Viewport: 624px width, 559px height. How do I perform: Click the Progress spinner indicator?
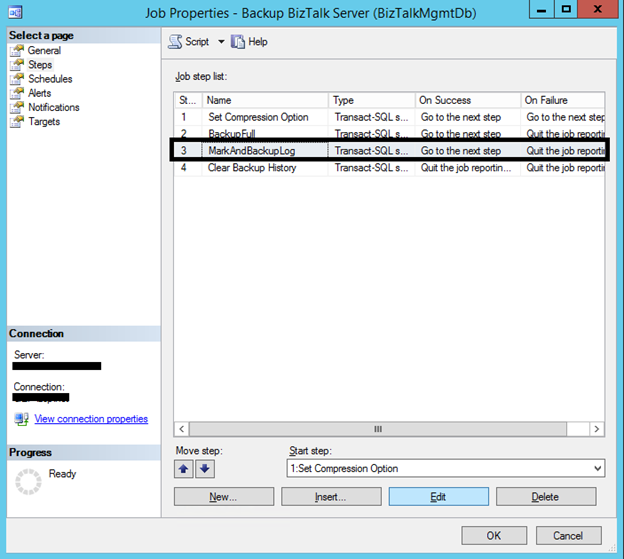point(28,481)
